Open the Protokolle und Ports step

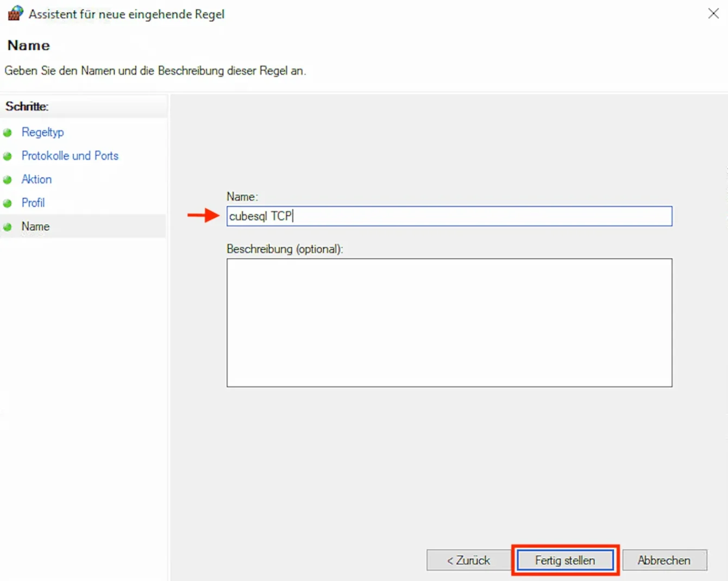pyautogui.click(x=70, y=156)
